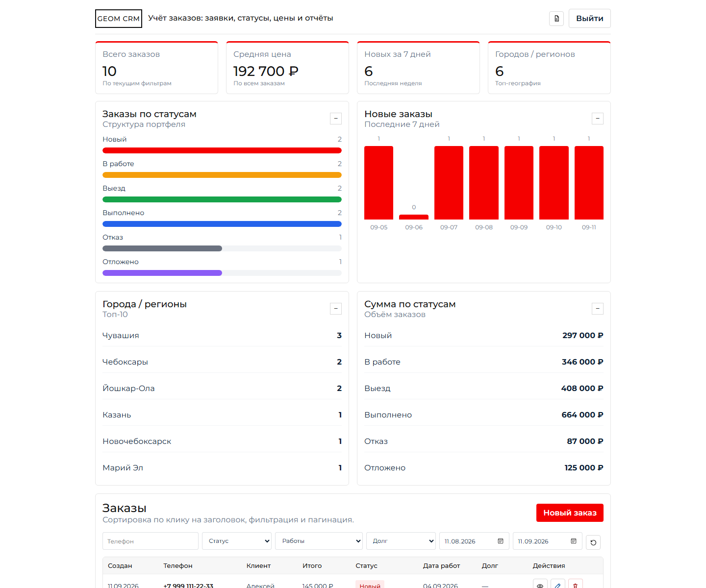Click the Выйти button

(589, 18)
